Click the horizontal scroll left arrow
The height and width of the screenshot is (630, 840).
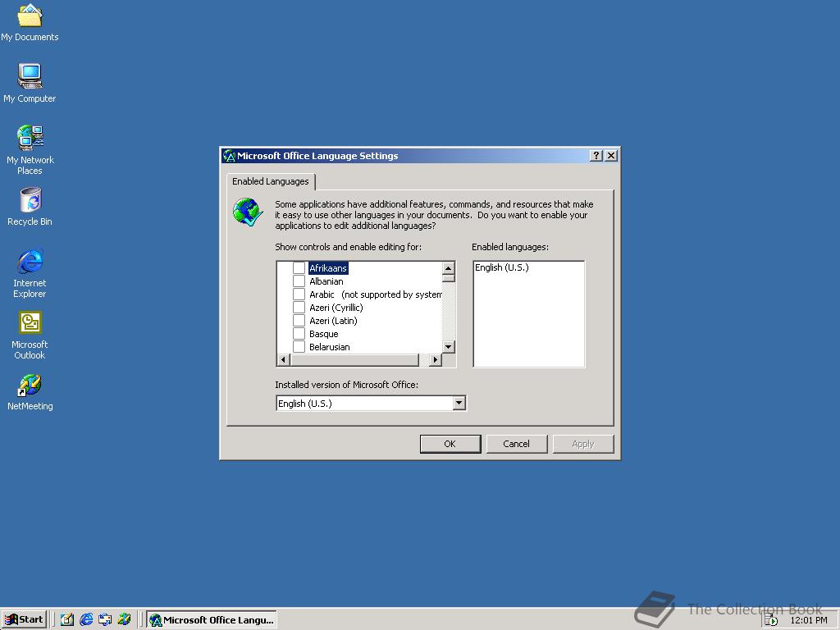(x=283, y=360)
